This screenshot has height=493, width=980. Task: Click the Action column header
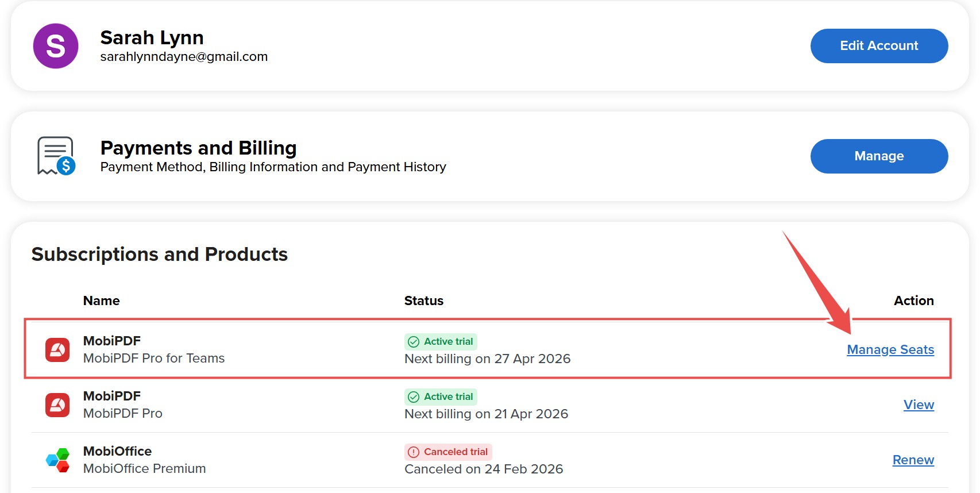click(x=914, y=301)
